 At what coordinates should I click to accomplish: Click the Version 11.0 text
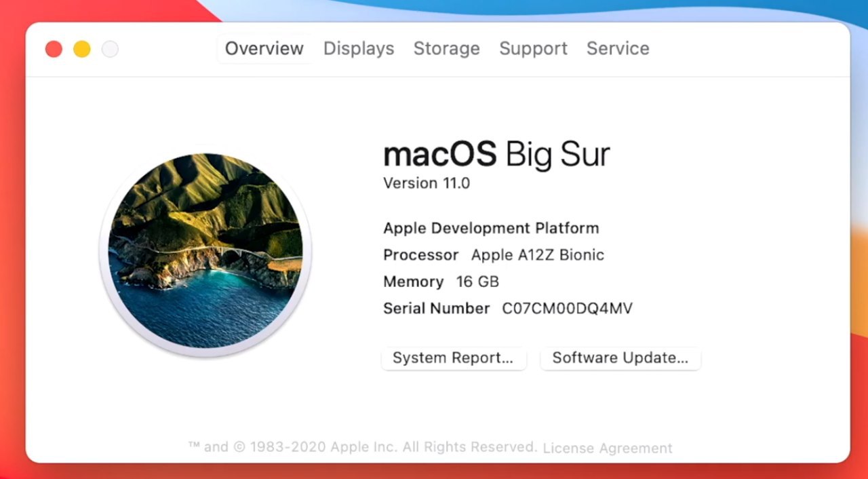(x=427, y=183)
